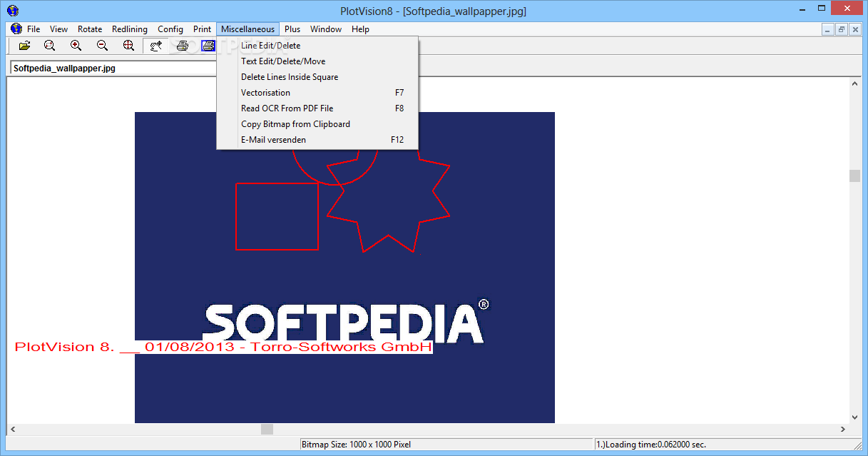Click the horizontal scrollbar thumb
The width and height of the screenshot is (868, 456).
(267, 430)
